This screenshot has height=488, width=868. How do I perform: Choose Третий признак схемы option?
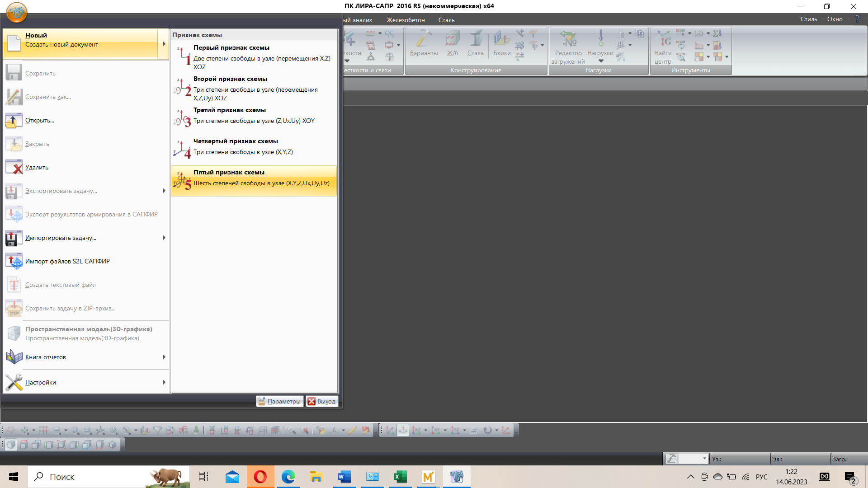click(x=254, y=119)
